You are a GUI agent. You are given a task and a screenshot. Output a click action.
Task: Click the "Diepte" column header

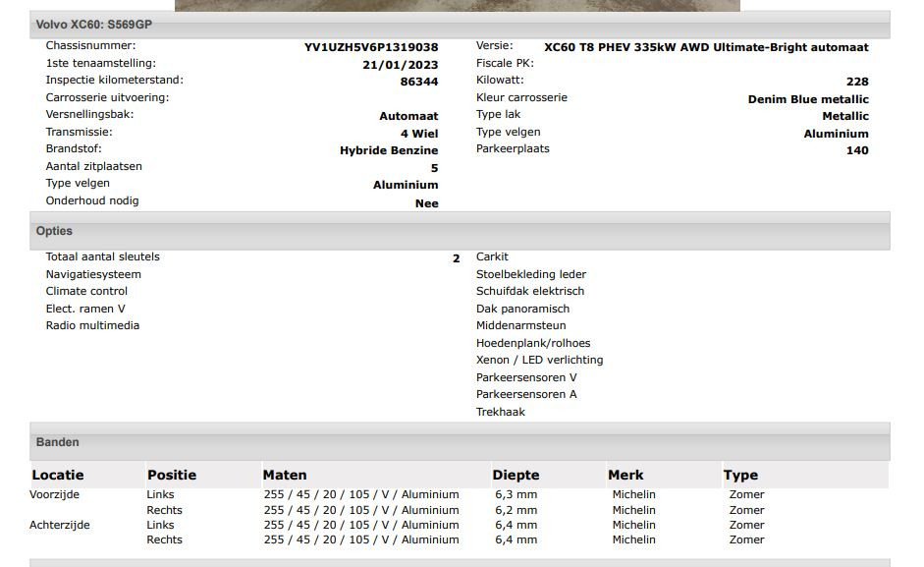pos(516,475)
